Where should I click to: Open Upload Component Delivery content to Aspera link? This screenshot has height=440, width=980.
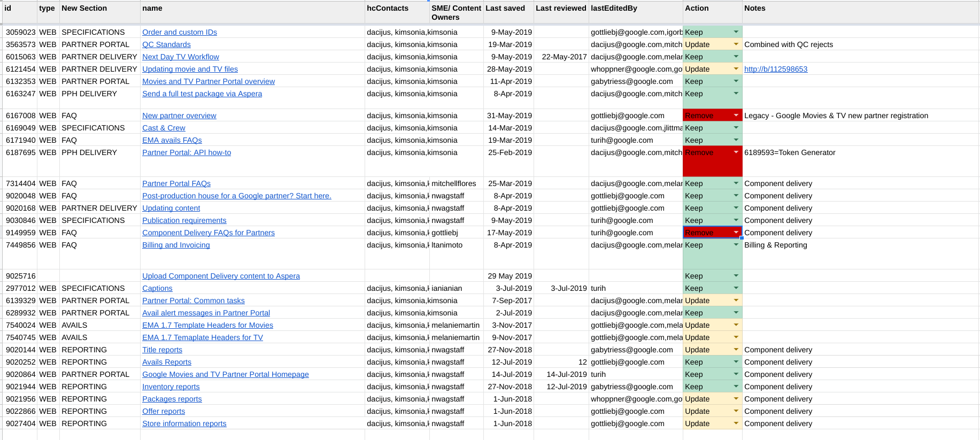click(x=221, y=276)
